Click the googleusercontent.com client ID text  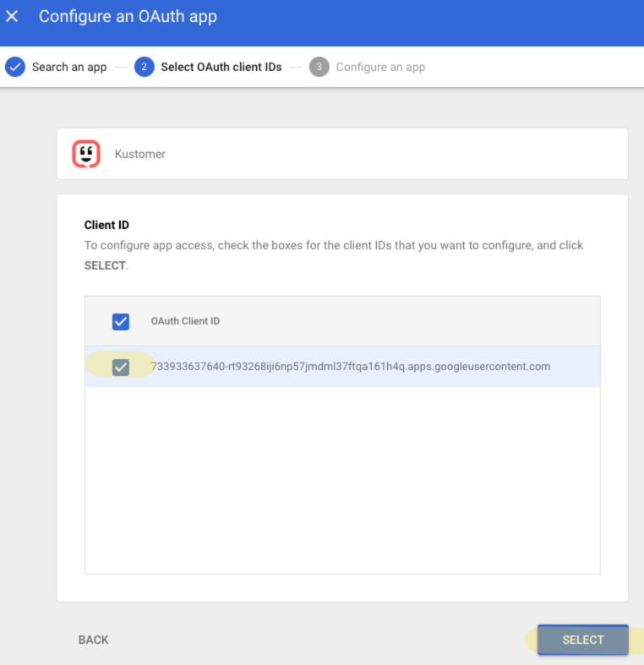pos(351,367)
